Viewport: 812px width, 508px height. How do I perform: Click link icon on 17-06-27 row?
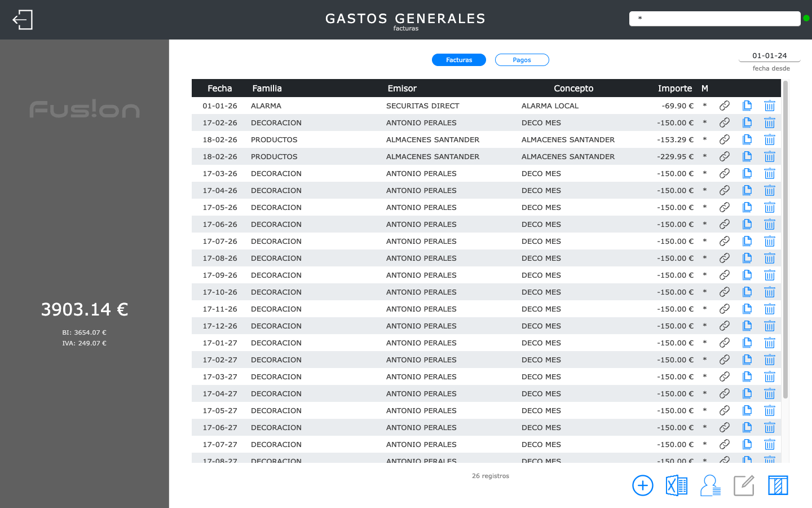tap(725, 427)
